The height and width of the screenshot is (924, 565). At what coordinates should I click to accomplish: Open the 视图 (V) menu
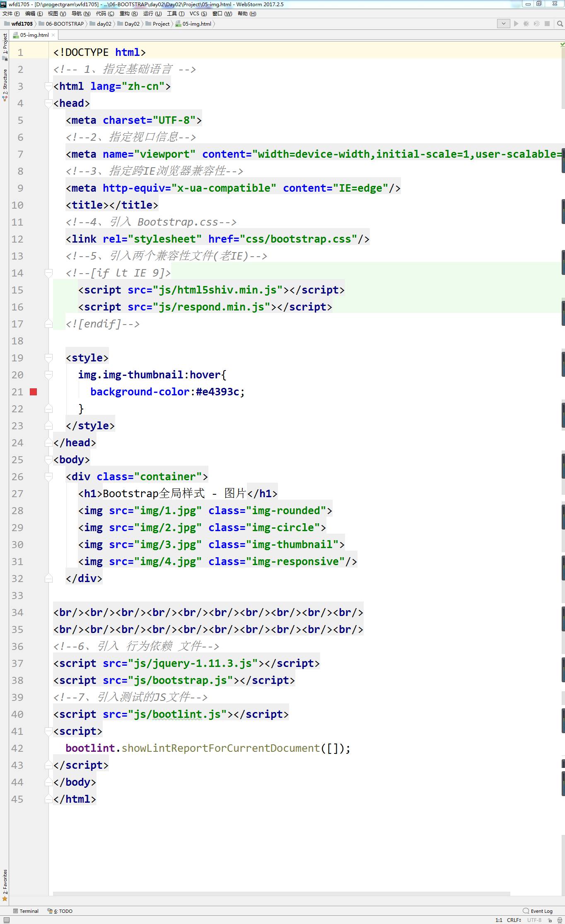57,14
